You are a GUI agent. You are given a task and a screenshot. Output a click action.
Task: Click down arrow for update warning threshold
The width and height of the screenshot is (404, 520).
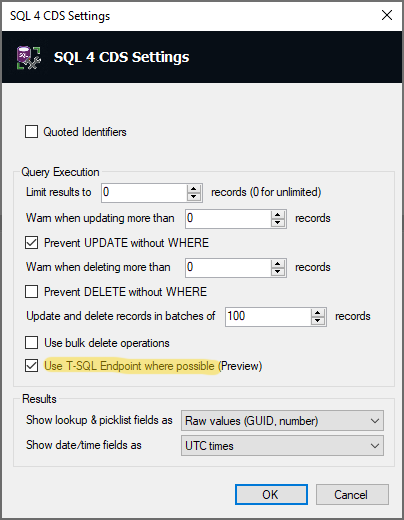coord(278,223)
